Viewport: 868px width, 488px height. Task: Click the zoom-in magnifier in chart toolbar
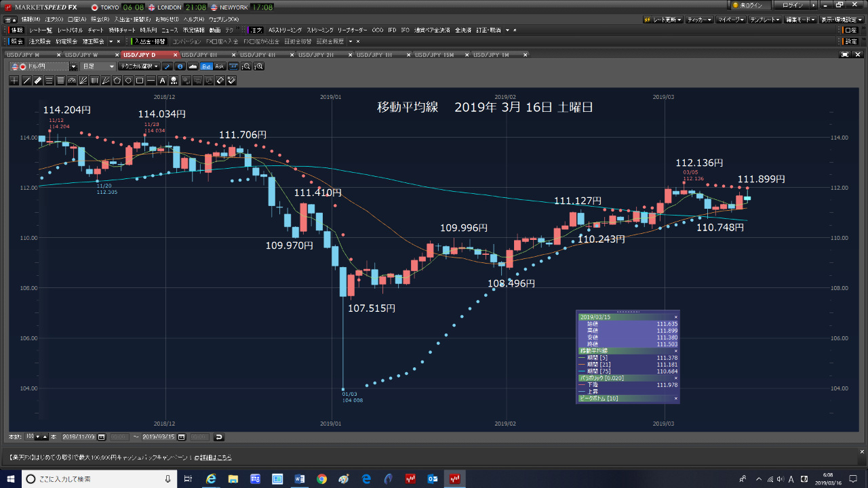(258, 66)
